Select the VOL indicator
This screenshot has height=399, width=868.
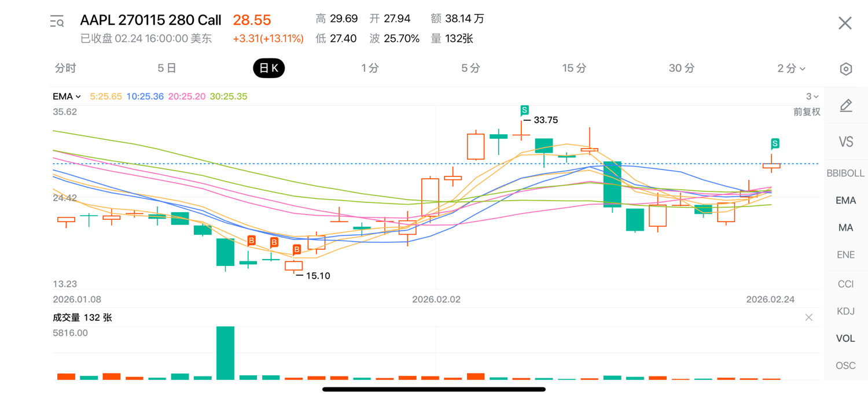(x=845, y=338)
